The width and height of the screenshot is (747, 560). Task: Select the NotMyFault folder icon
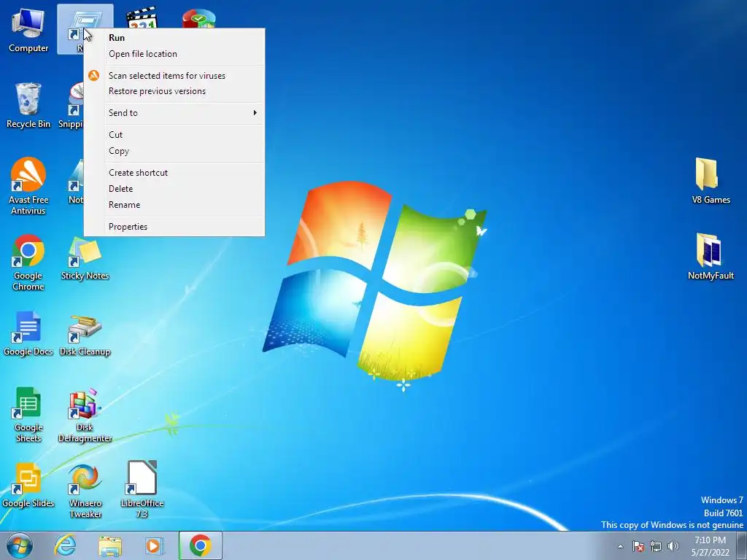coord(711,257)
